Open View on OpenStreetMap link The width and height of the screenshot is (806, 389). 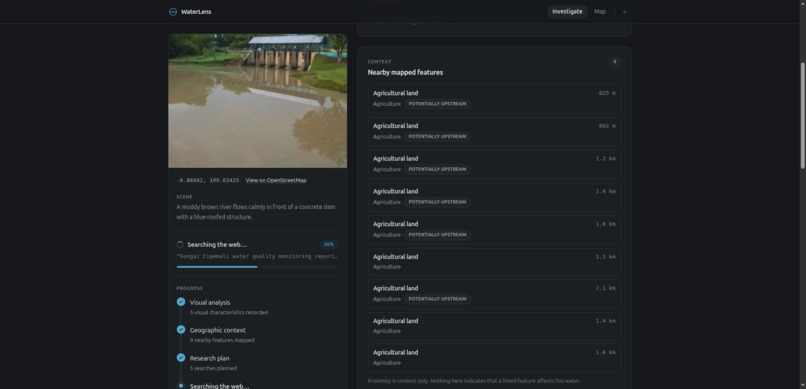pos(276,180)
